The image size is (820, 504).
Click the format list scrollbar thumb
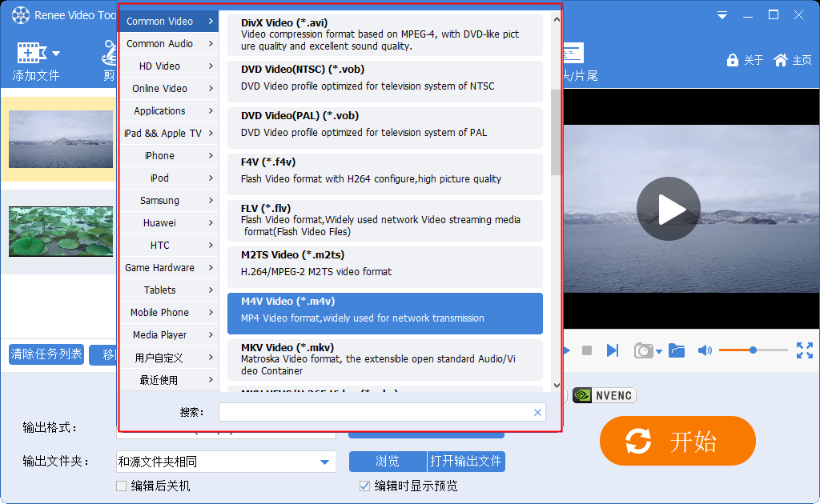pyautogui.click(x=556, y=133)
